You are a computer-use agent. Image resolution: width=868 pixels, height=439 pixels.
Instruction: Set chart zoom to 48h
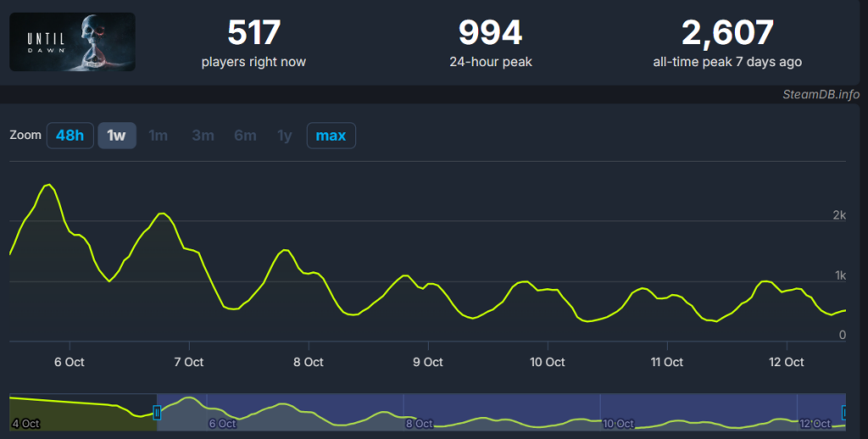pos(70,136)
